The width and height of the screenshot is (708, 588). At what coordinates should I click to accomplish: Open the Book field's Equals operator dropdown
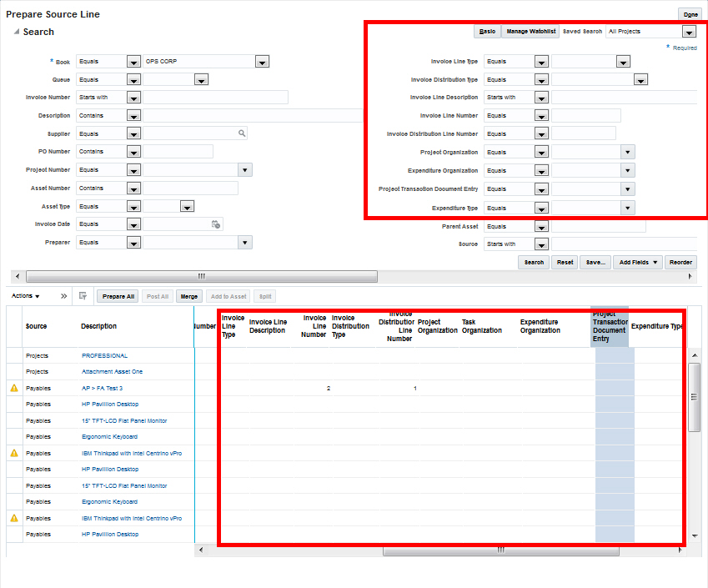133,61
